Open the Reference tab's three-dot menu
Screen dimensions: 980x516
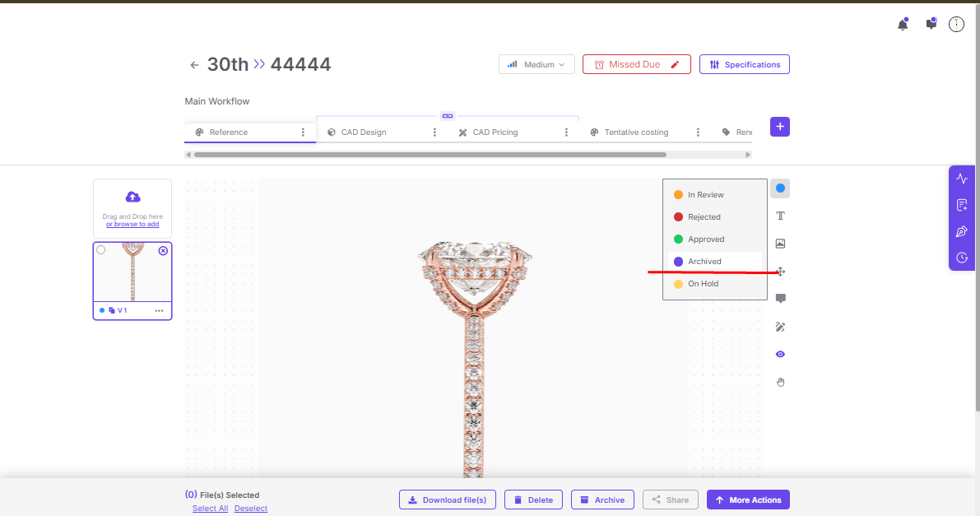point(303,132)
